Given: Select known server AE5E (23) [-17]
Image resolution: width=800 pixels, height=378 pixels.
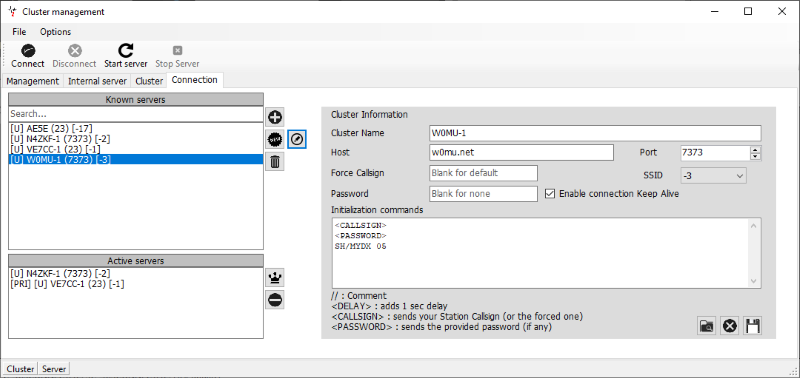Looking at the screenshot, I should coord(136,129).
